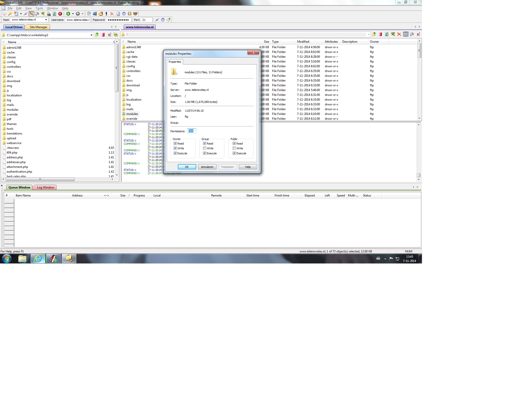Open dropdown arrow next to Download button
The image size is (532, 406).
pyautogui.click(x=73, y=14)
